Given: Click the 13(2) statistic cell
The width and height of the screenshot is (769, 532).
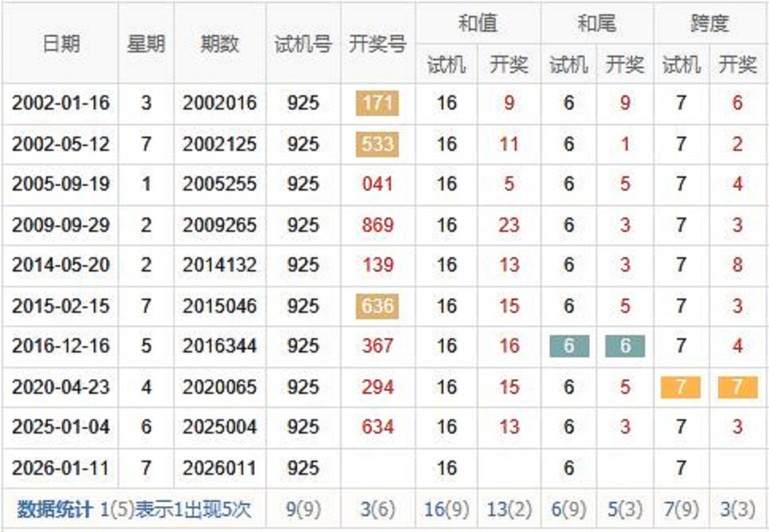Looking at the screenshot, I should 508,510.
